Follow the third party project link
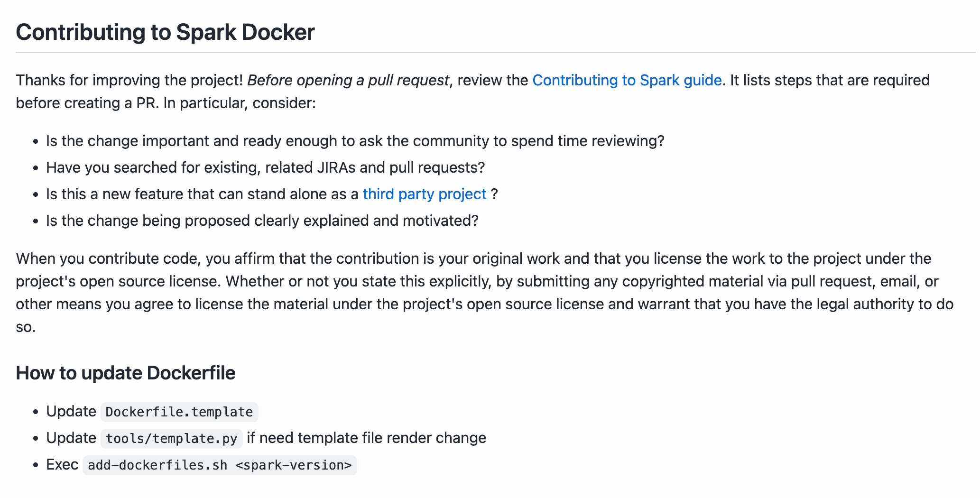Image resolution: width=980 pixels, height=498 pixels. tap(424, 194)
